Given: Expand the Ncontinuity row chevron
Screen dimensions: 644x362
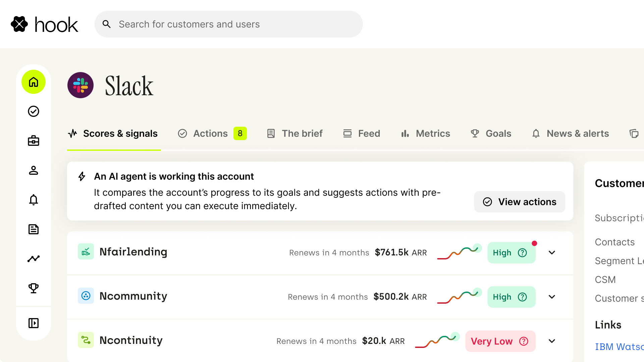Looking at the screenshot, I should (x=552, y=341).
